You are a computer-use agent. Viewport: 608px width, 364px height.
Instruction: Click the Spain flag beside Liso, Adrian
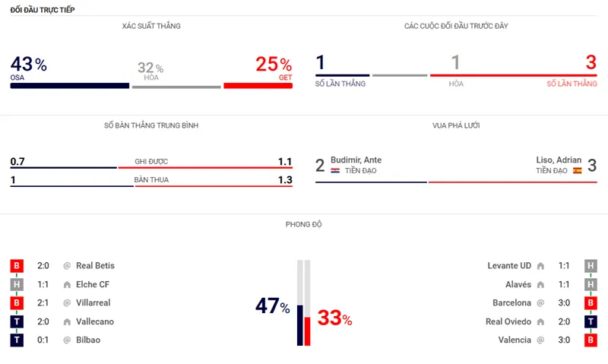[x=577, y=171]
